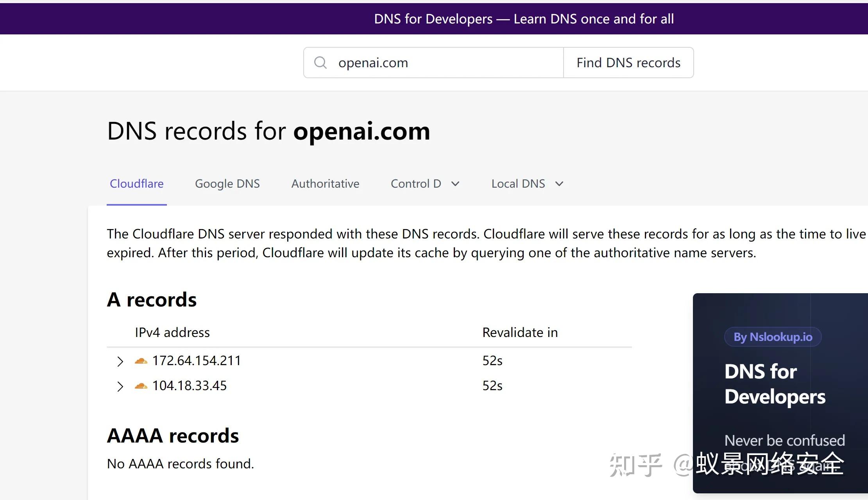
Task: Select the Local DNS tab label
Action: pyautogui.click(x=518, y=184)
